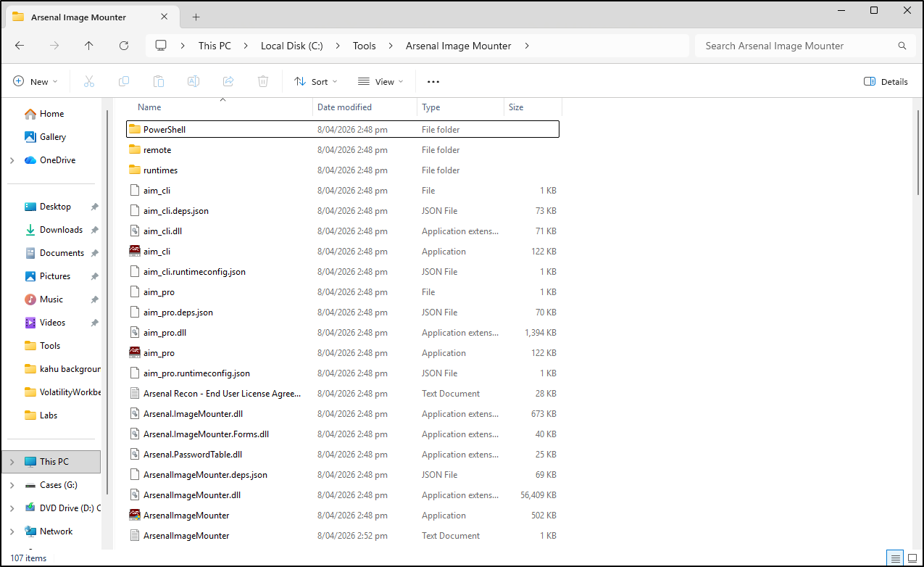The image size is (924, 567).
Task: Open the New dropdown menu
Action: click(36, 82)
